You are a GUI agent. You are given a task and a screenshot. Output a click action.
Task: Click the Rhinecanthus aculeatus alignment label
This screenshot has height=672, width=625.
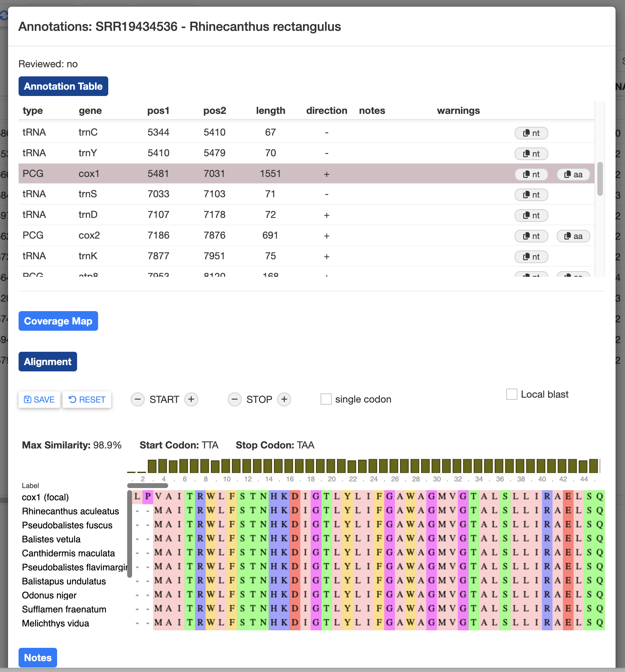tap(70, 511)
